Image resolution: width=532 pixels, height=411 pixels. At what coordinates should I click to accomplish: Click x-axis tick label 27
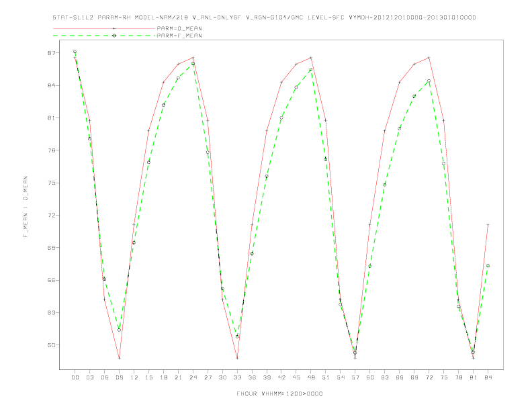(x=208, y=377)
